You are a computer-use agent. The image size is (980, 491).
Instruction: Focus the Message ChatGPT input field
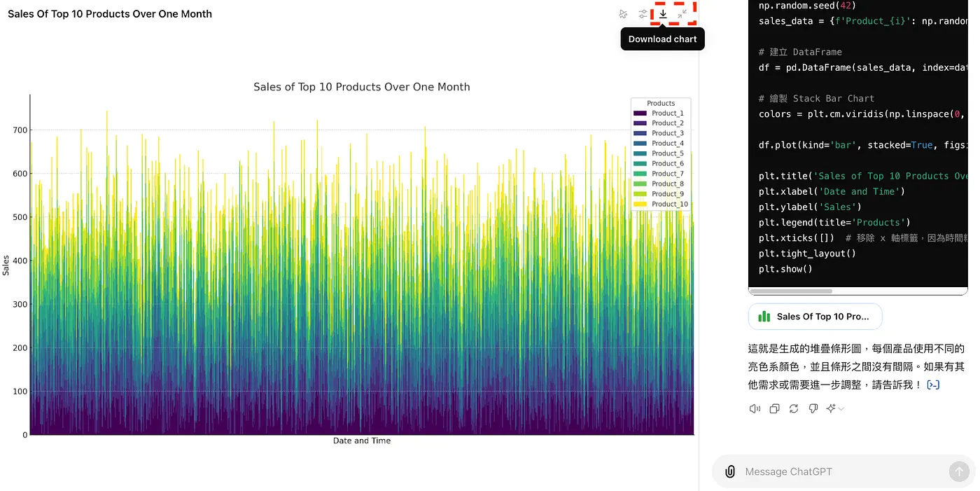843,472
